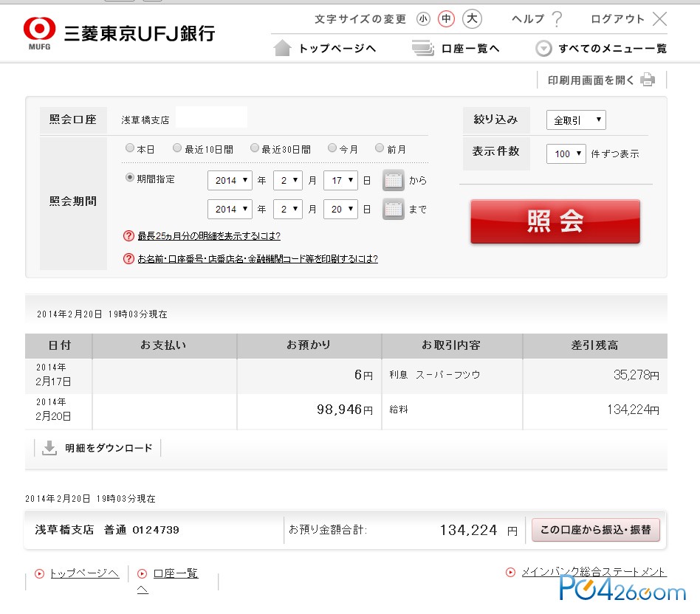Open end year 2014 dropdown
Screen dimensions: 700x614
[x=230, y=209]
